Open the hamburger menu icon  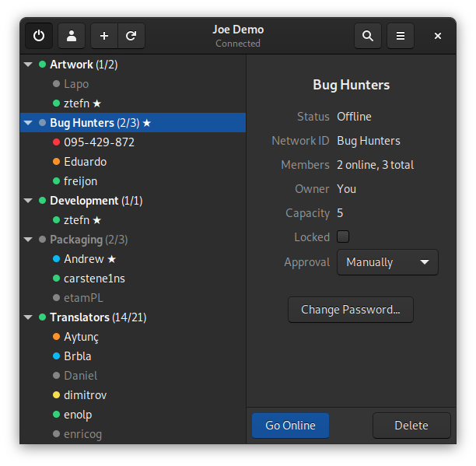pos(401,36)
